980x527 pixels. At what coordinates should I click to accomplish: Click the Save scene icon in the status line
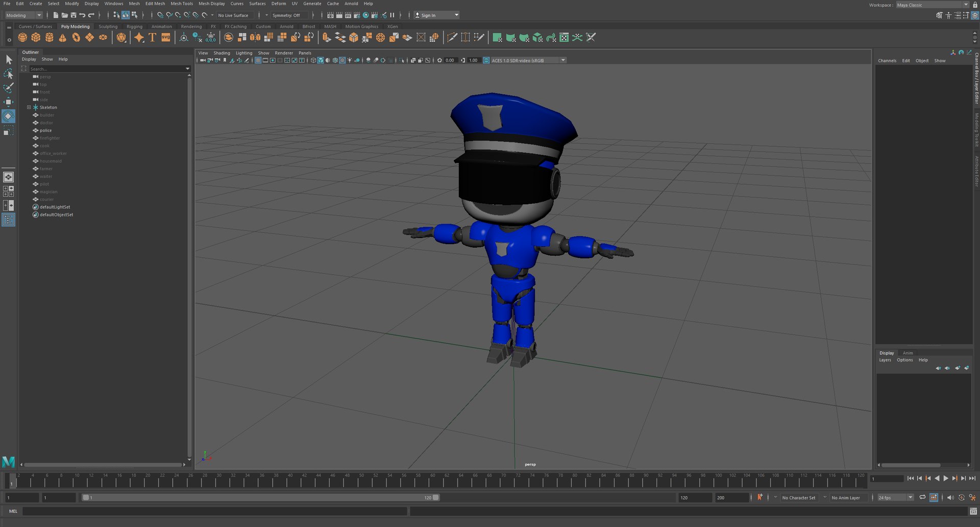(73, 15)
